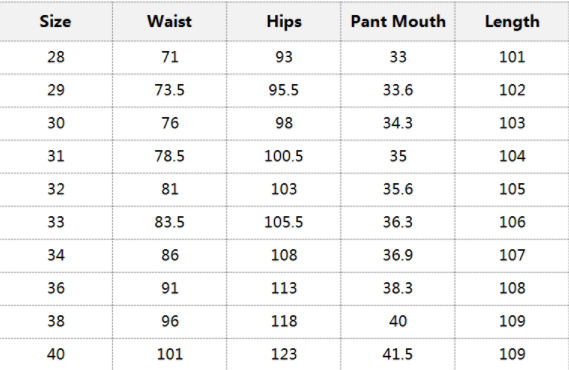
Task: Select length value 101
Action: pyautogui.click(x=512, y=57)
